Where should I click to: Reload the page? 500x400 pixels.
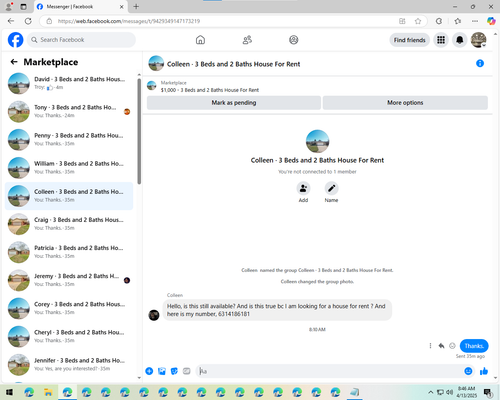[28, 21]
